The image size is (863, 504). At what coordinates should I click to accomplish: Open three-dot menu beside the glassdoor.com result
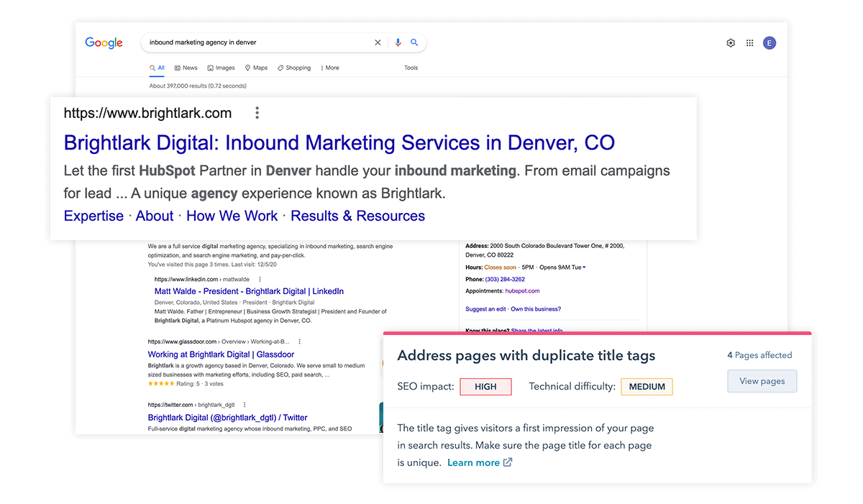tap(300, 342)
